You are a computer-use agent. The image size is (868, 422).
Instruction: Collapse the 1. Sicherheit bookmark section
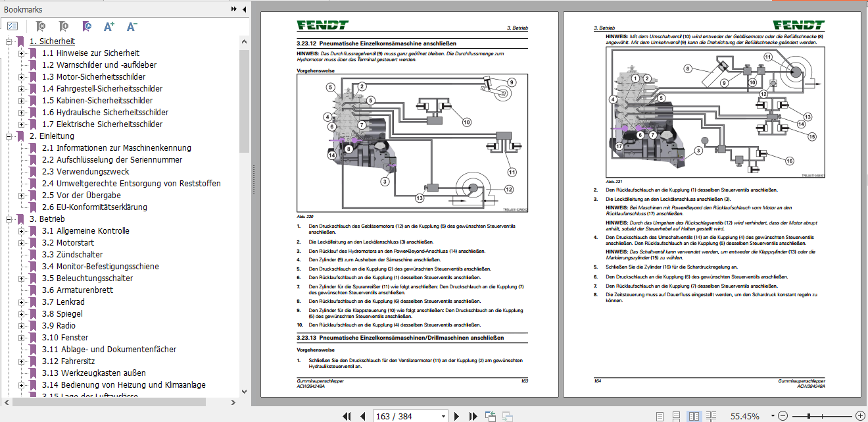point(9,41)
